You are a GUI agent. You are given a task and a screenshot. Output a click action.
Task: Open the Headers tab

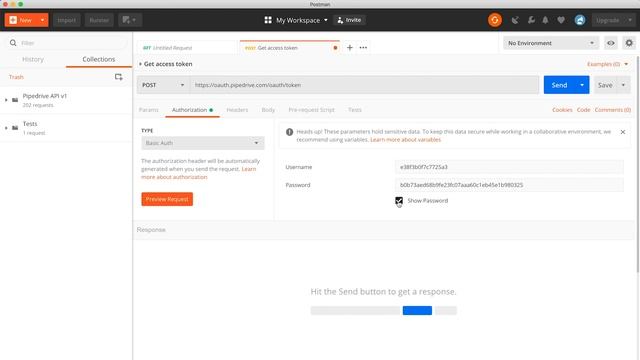[x=237, y=110]
